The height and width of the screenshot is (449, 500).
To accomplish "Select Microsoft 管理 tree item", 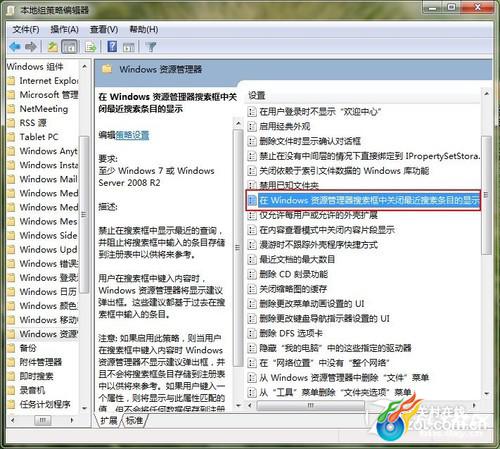I will (x=49, y=95).
